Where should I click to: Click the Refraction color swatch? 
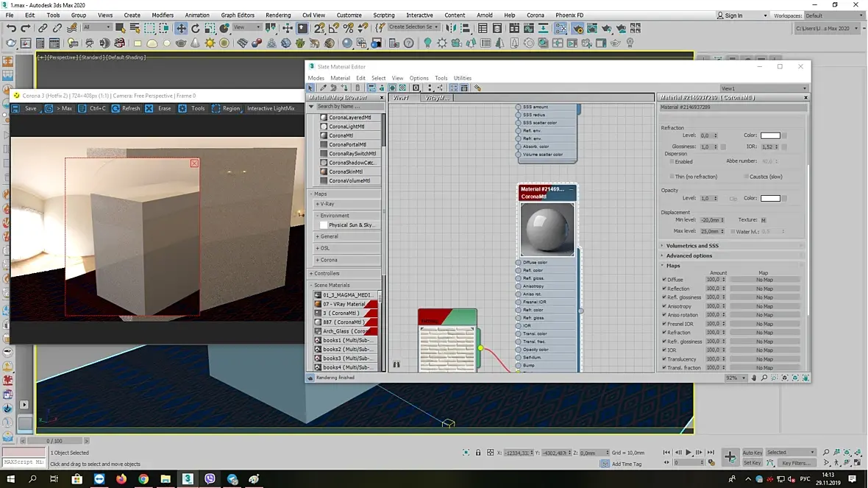coord(770,135)
